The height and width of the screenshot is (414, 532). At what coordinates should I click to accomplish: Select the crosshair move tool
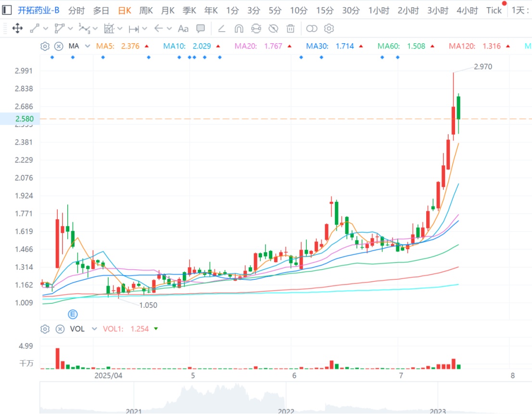(x=17, y=29)
